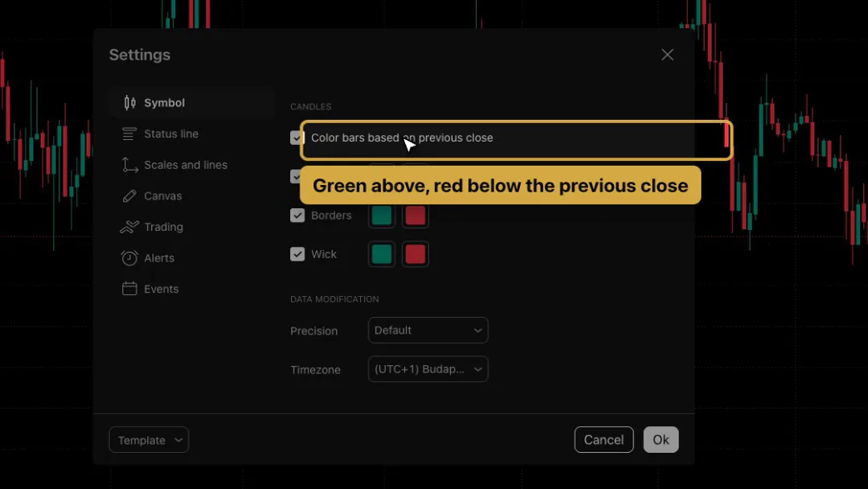Screen dimensions: 868x489
Task: Click the Canvas pencil icon
Action: [129, 196]
